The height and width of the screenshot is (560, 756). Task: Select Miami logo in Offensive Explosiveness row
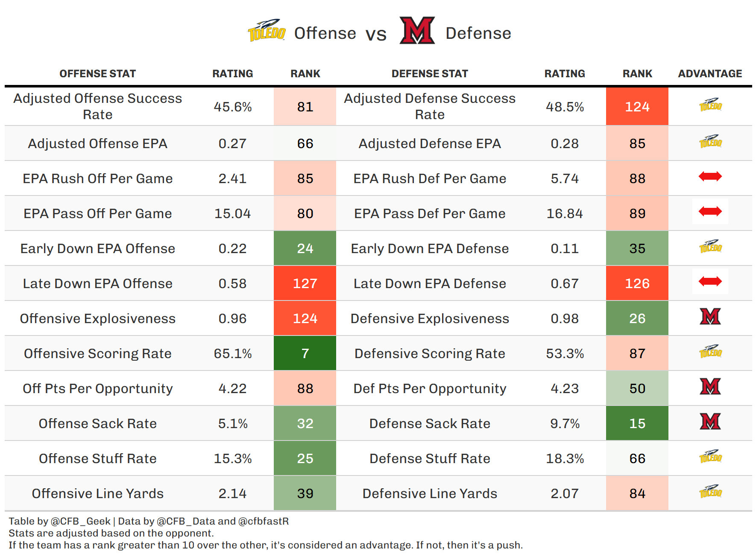click(710, 317)
